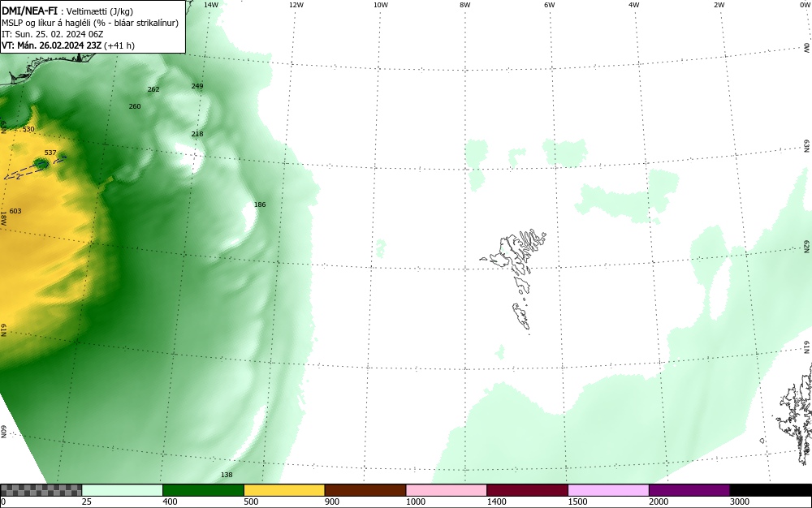Click the dark red 1400–1500 legend swatch
812x508 pixels.
click(527, 490)
